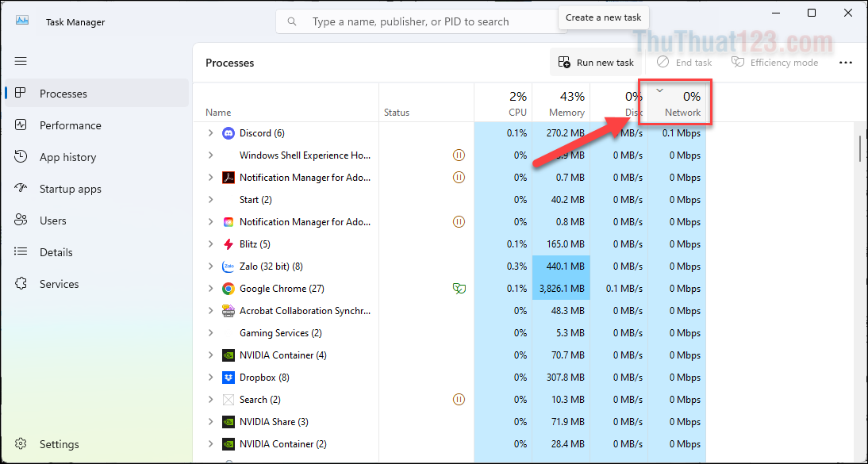Image resolution: width=868 pixels, height=464 pixels.
Task: Select the Start (2) process row
Action: coord(450,199)
